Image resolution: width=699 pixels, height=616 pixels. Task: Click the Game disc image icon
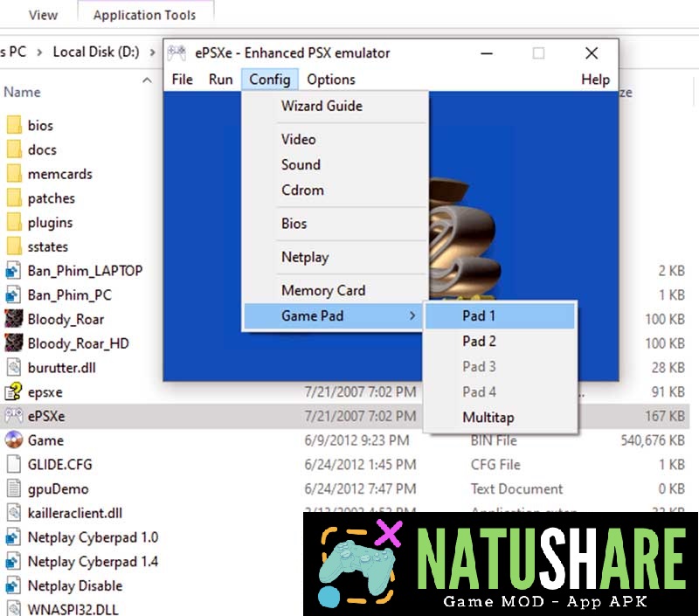pos(13,440)
